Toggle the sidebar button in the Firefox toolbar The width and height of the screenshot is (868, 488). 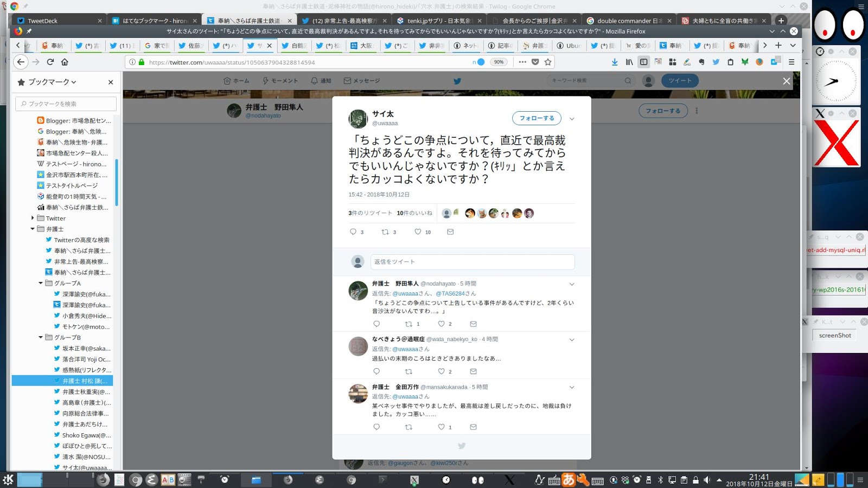(x=643, y=62)
